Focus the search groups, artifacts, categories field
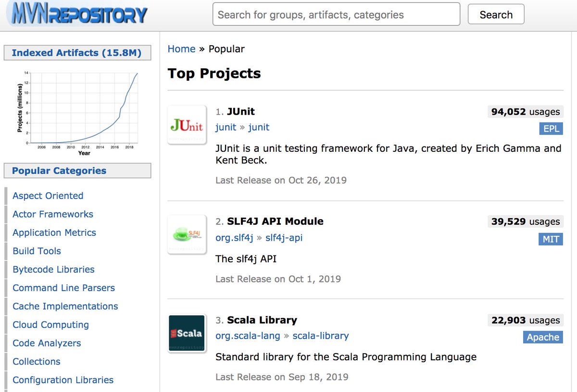The height and width of the screenshot is (392, 577). click(336, 14)
